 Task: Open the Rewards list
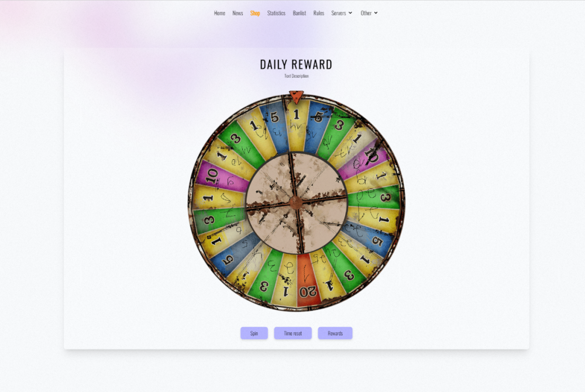point(335,333)
